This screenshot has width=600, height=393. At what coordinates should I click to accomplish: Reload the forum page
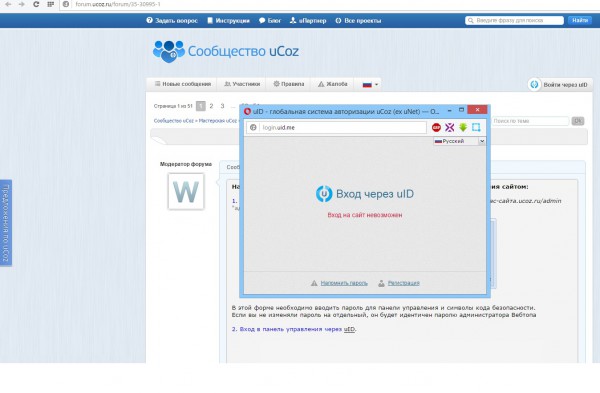tap(36, 4)
